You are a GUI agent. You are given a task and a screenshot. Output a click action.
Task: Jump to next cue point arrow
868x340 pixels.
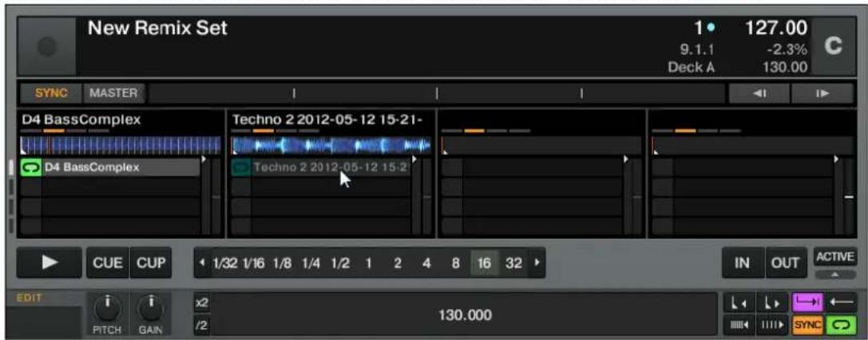pyautogui.click(x=822, y=93)
